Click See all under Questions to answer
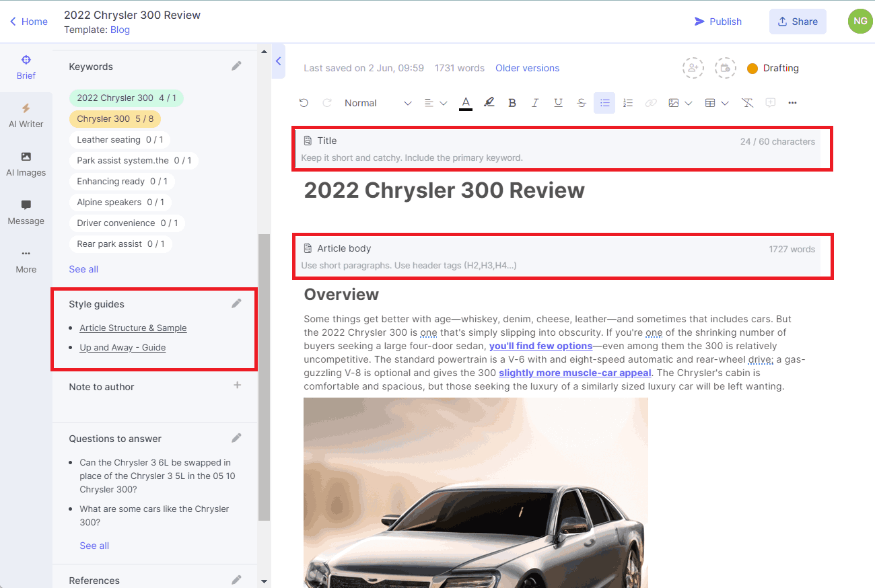The image size is (875, 588). click(94, 546)
